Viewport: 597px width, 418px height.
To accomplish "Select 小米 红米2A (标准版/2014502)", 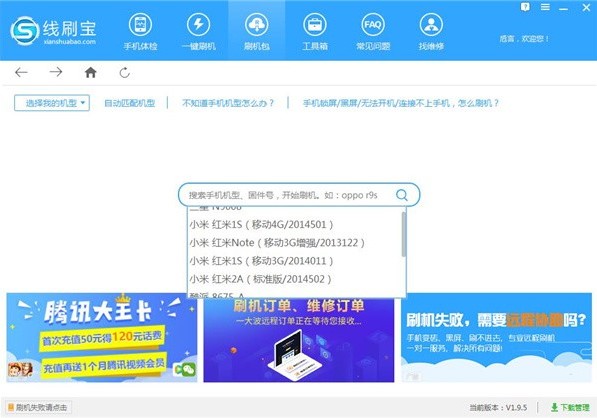I will pyautogui.click(x=295, y=279).
